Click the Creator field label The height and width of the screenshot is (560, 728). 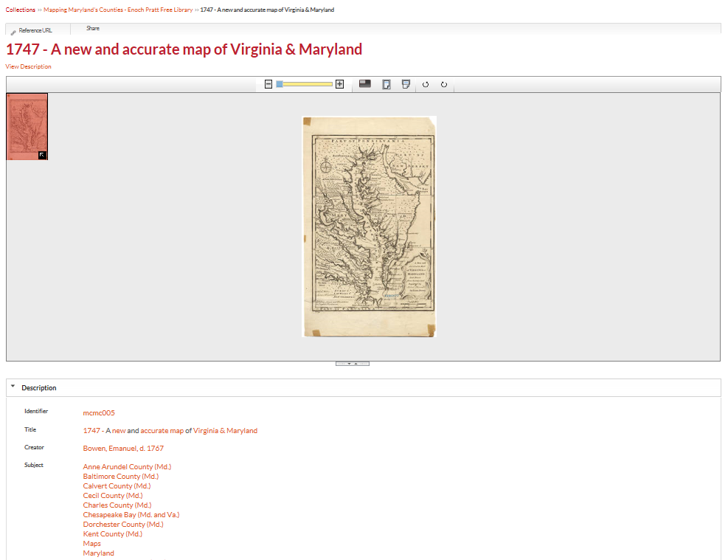[35, 447]
